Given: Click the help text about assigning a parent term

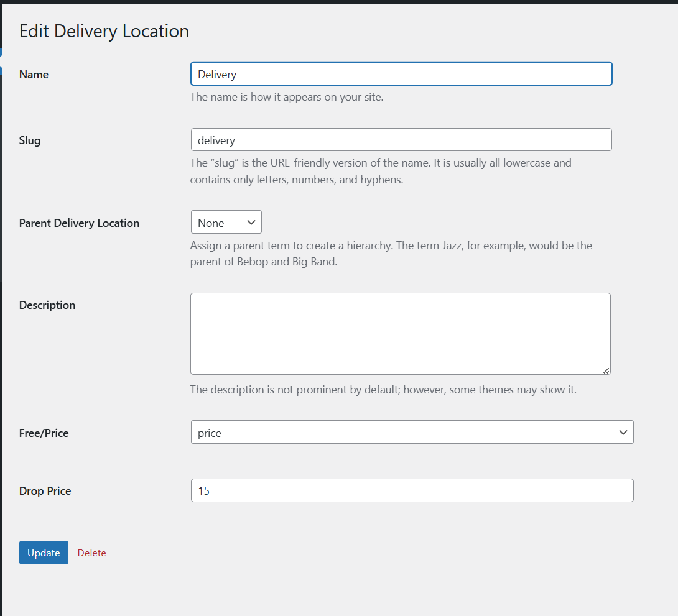Looking at the screenshot, I should pyautogui.click(x=391, y=253).
